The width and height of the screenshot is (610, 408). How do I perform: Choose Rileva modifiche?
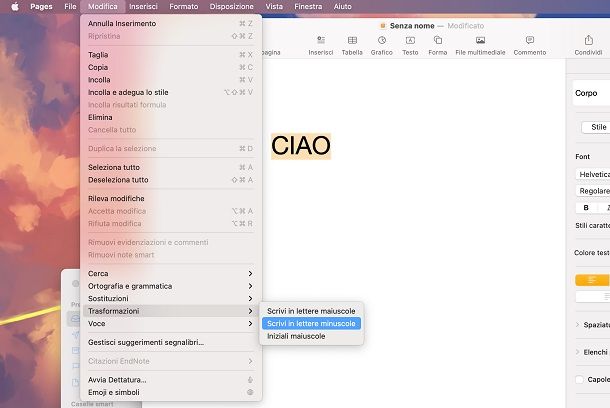click(170, 198)
